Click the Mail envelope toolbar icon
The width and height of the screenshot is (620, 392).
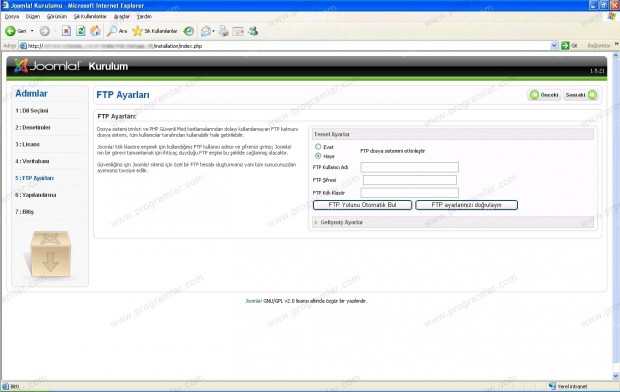[x=206, y=31]
